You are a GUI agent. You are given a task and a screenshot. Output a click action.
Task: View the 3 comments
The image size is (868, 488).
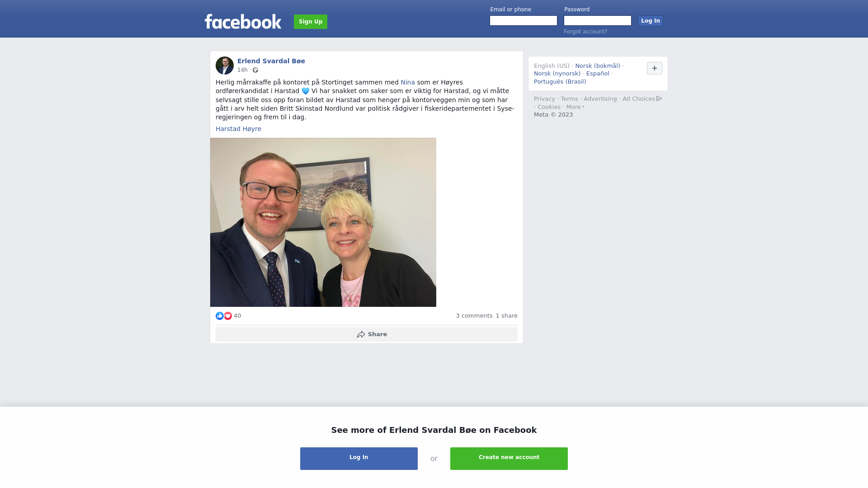[474, 316]
